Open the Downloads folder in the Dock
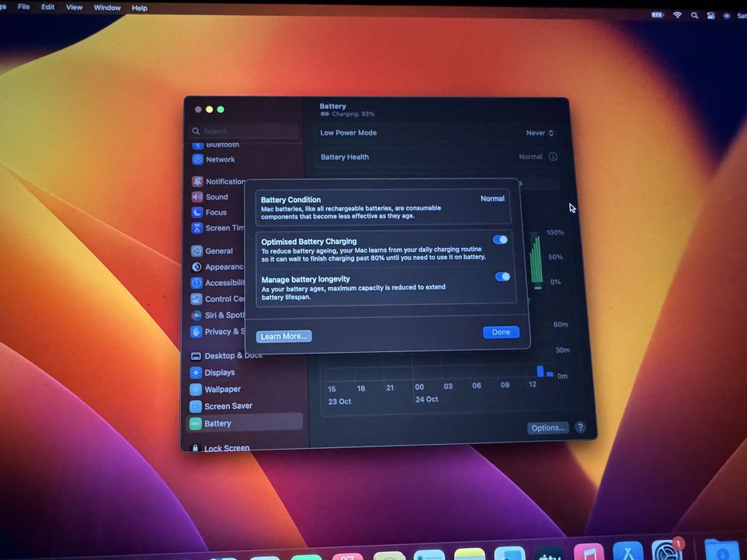 (x=721, y=550)
